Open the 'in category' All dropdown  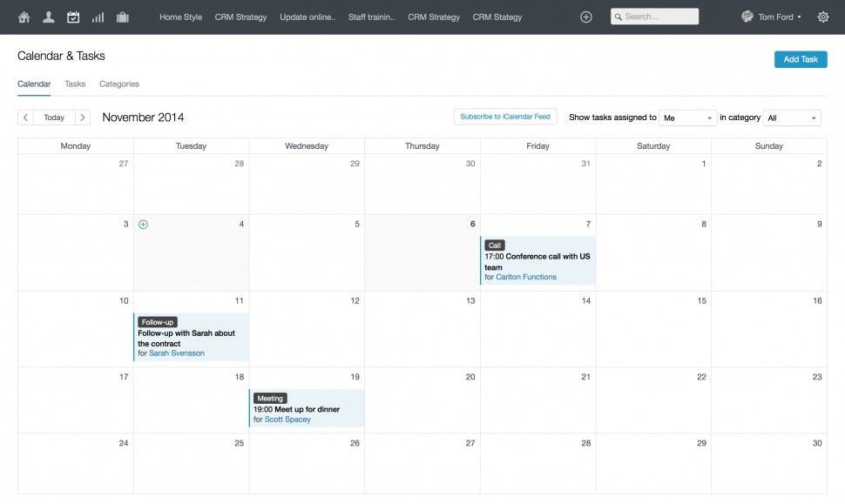pyautogui.click(x=792, y=118)
